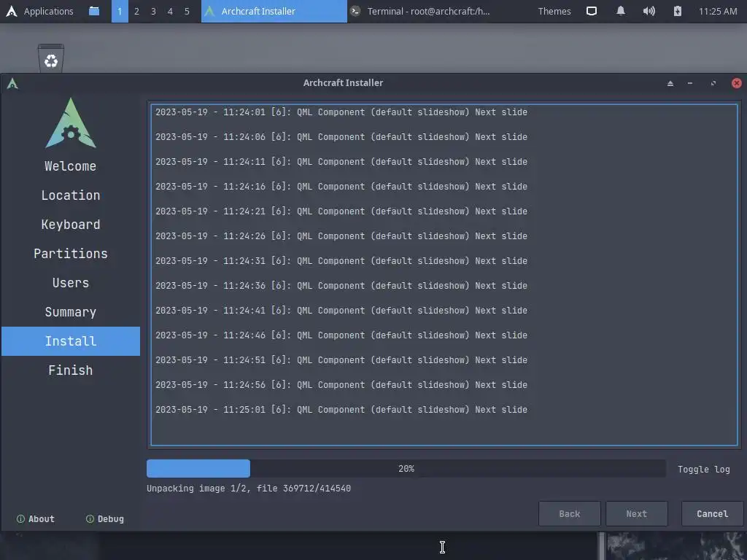Cancel the installation
Image resolution: width=747 pixels, height=560 pixels.
tap(712, 514)
